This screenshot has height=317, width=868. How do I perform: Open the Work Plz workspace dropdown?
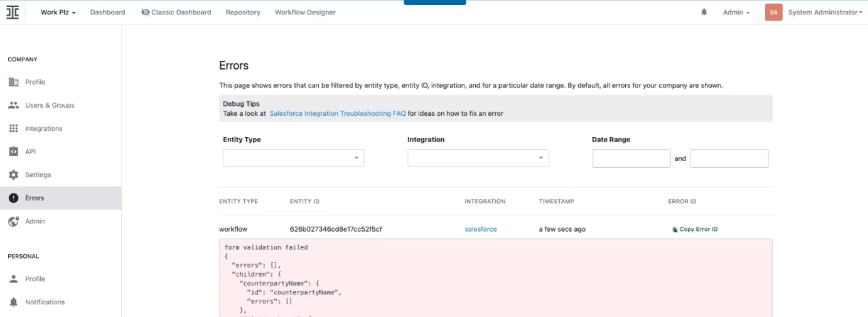(58, 12)
